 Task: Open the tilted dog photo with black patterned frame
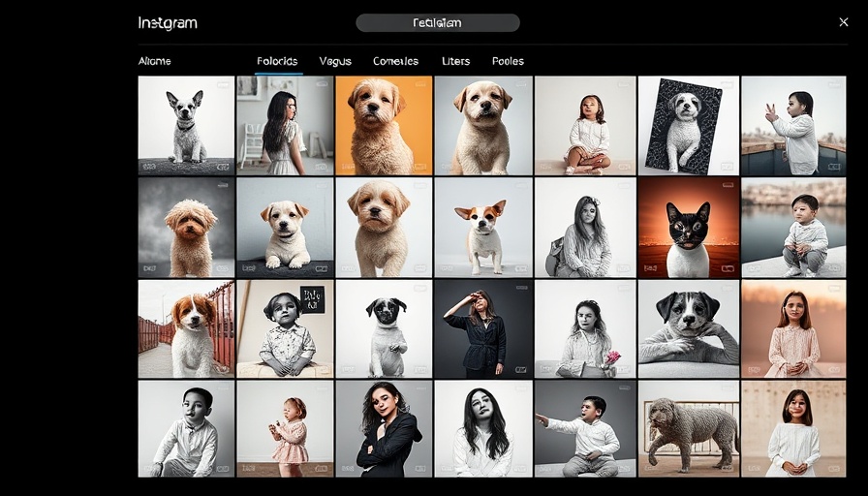pos(686,126)
